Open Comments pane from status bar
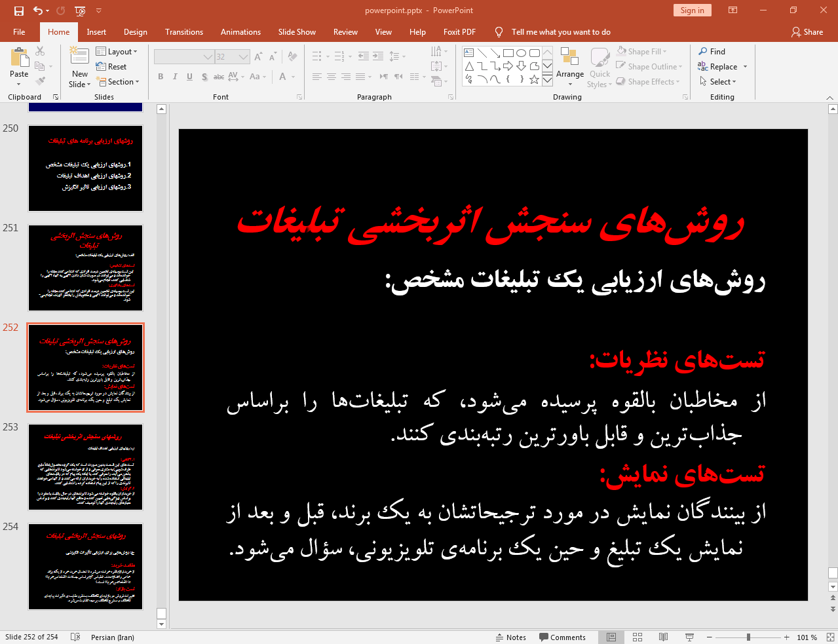The width and height of the screenshot is (838, 644). (x=562, y=637)
